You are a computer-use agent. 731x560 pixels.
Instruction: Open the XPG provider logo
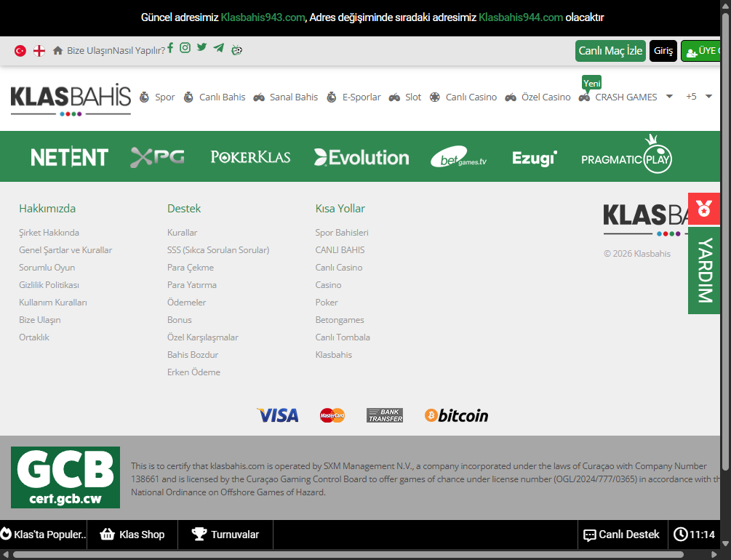[x=157, y=157]
